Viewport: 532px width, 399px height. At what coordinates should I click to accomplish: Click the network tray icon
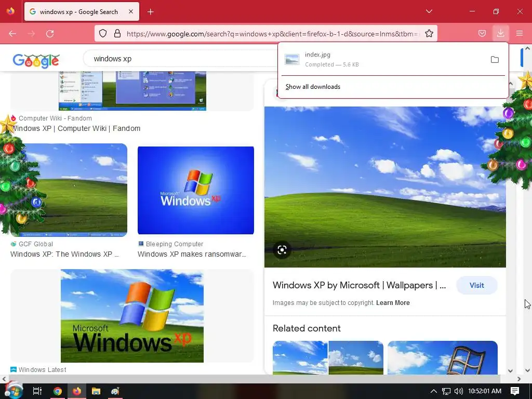446,391
